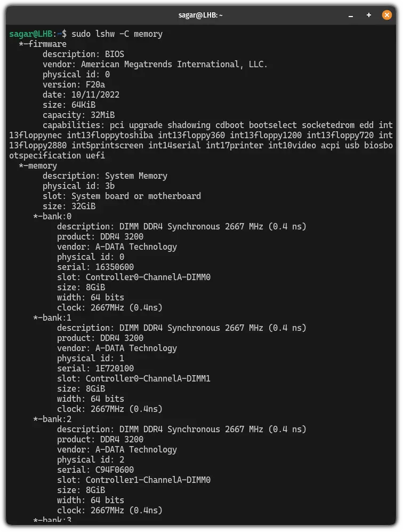Minimize the terminal window
This screenshot has width=403, height=532.
[x=350, y=16]
